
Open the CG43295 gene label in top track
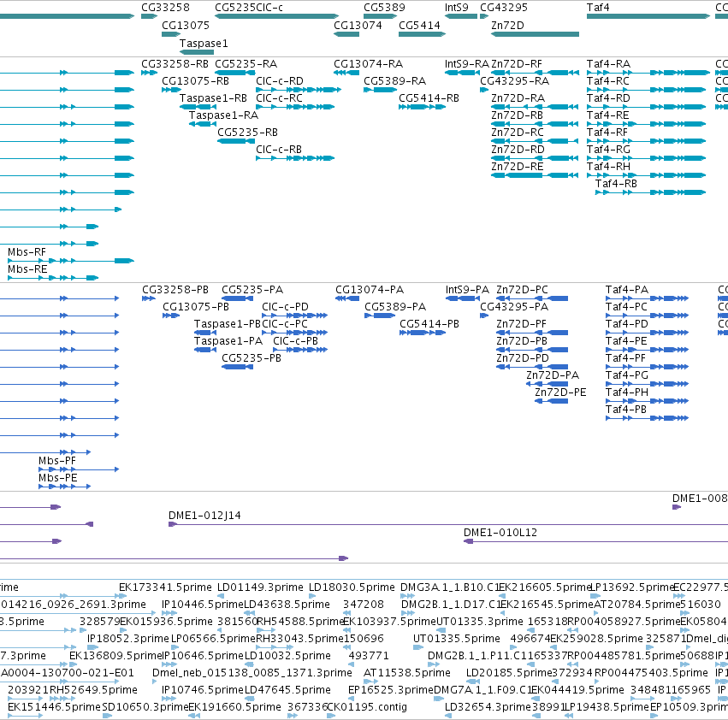[504, 8]
